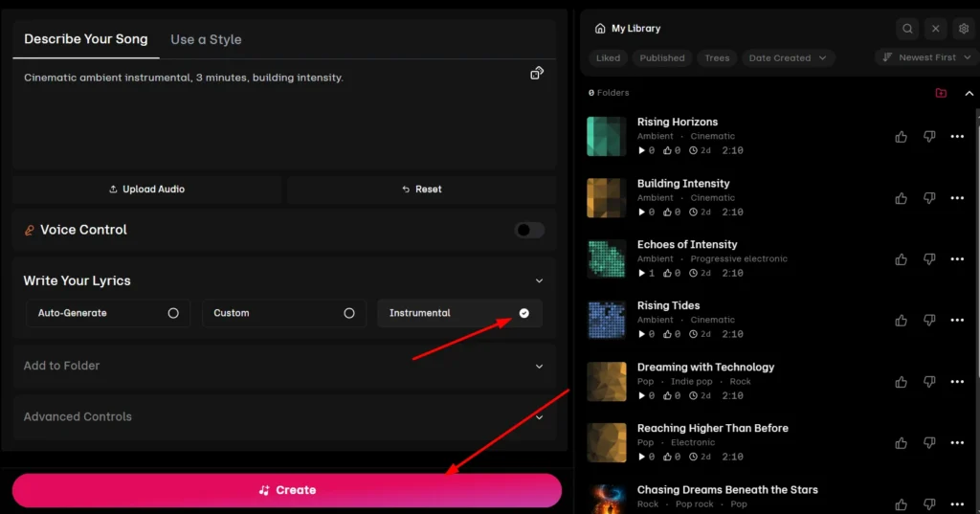Click the Voice Control microphone icon

(30, 230)
